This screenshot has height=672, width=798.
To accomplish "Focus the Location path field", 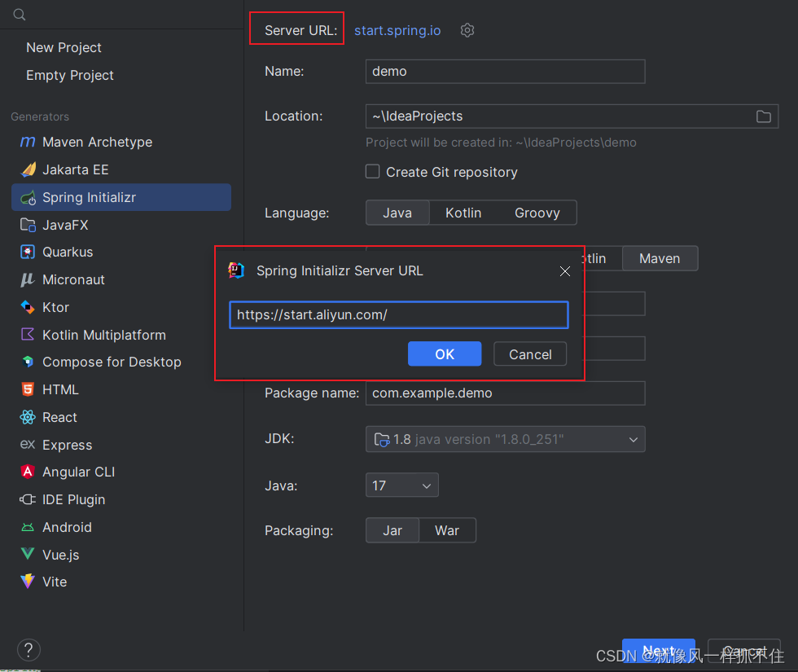I will (x=572, y=116).
